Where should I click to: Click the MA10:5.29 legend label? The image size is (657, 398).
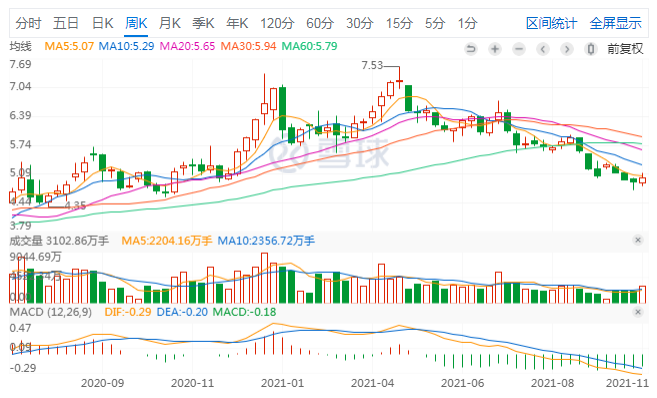(127, 46)
